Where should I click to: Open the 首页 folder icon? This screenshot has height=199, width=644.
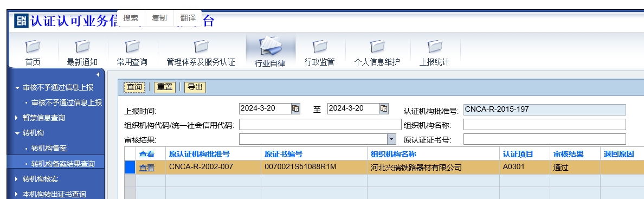33,47
